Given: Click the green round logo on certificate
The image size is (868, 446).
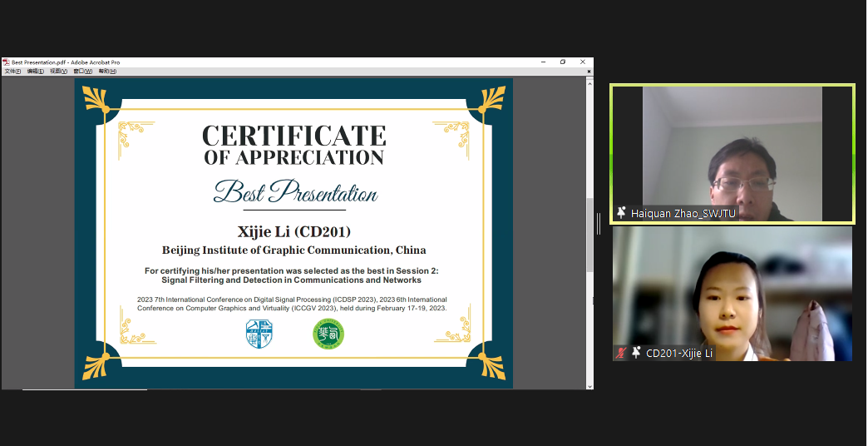Looking at the screenshot, I should click(x=328, y=334).
